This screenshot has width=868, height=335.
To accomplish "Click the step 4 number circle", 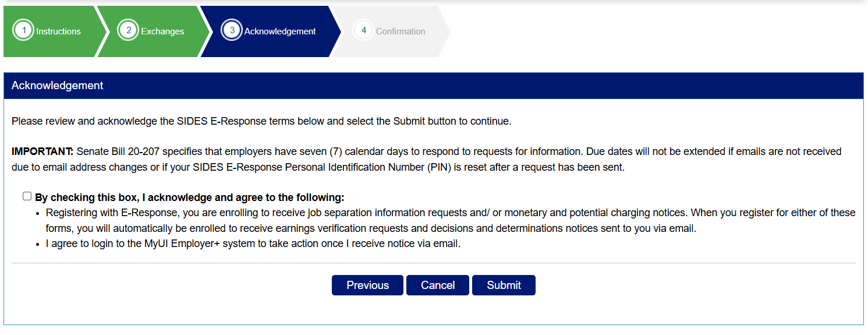I will coord(364,30).
